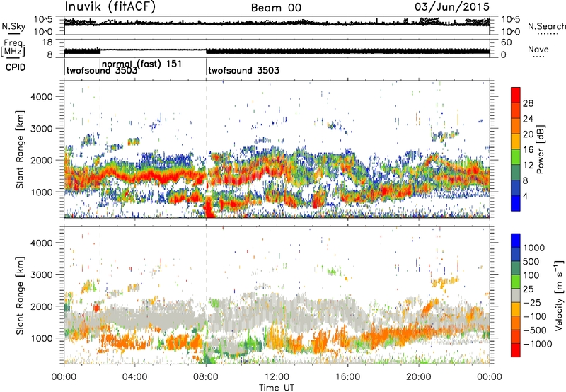Viewport: 566px width, 392px height.
Task: Click the '16' Power color bar value
Action: [x=528, y=150]
